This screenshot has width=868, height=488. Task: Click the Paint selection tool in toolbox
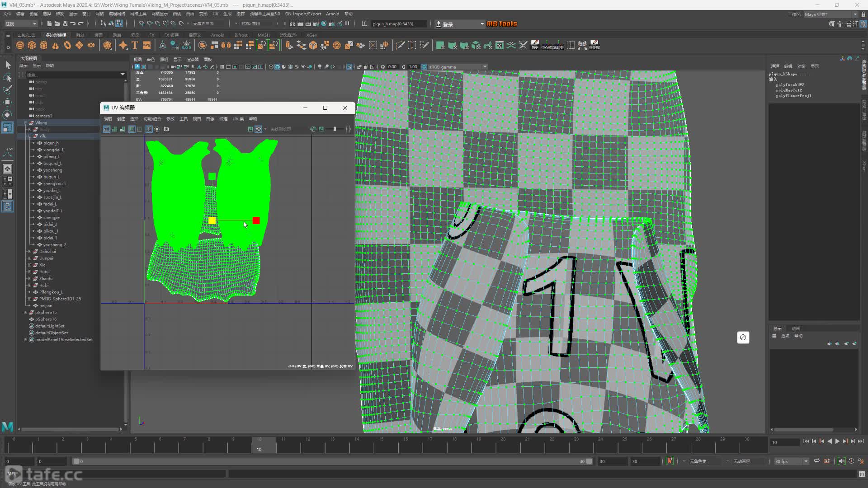click(x=8, y=90)
